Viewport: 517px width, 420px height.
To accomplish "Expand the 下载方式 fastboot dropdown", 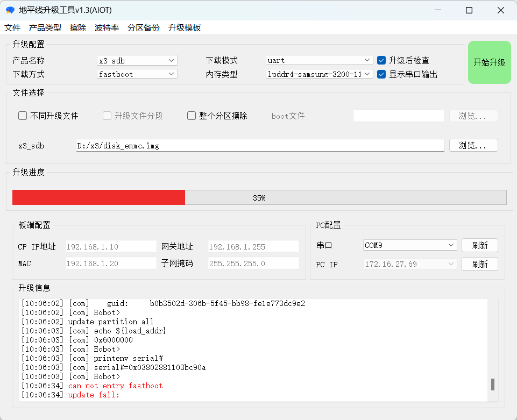I will point(137,74).
